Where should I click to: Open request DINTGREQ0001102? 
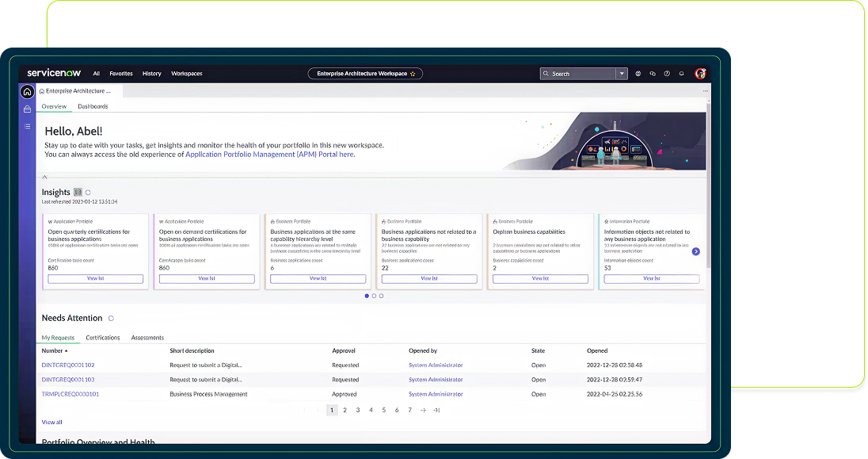pos(68,365)
